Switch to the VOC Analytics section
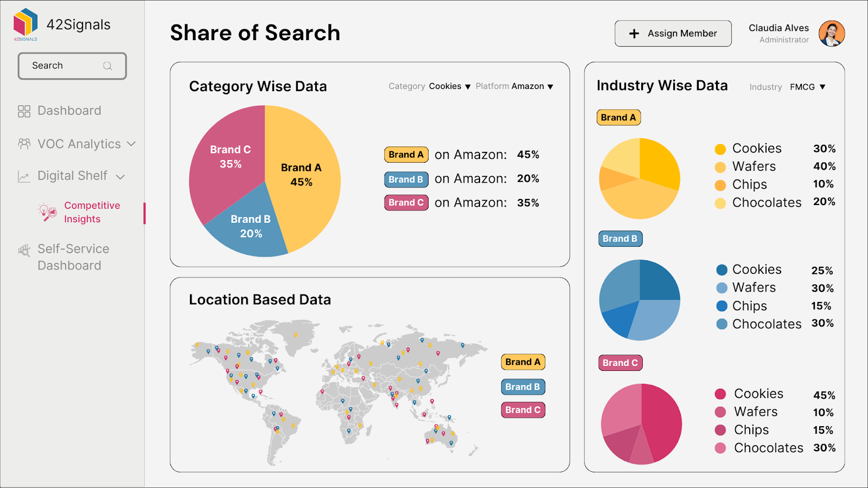 pyautogui.click(x=79, y=144)
